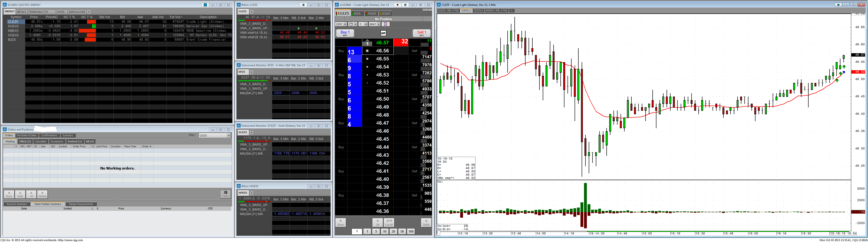Show the Parked (1) orders tab
The height and width of the screenshot is (242, 868).
coord(75,142)
